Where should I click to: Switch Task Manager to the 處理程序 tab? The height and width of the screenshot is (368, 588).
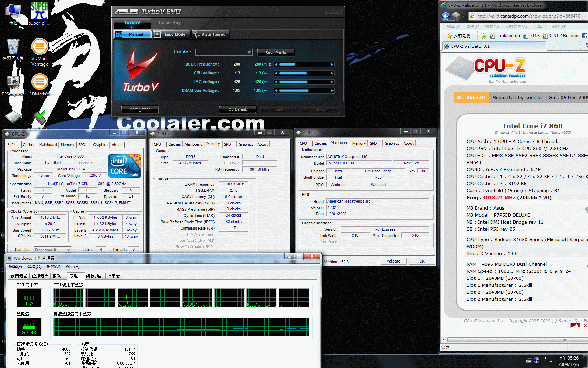point(40,277)
